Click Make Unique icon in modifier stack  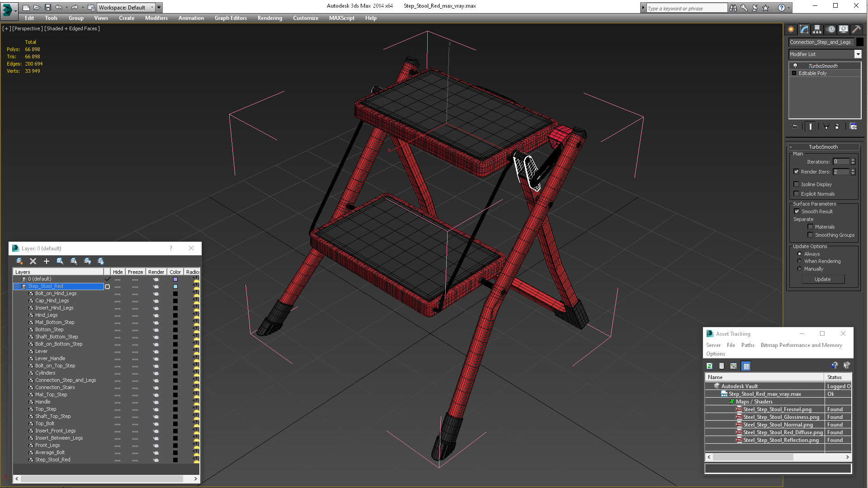[x=826, y=127]
